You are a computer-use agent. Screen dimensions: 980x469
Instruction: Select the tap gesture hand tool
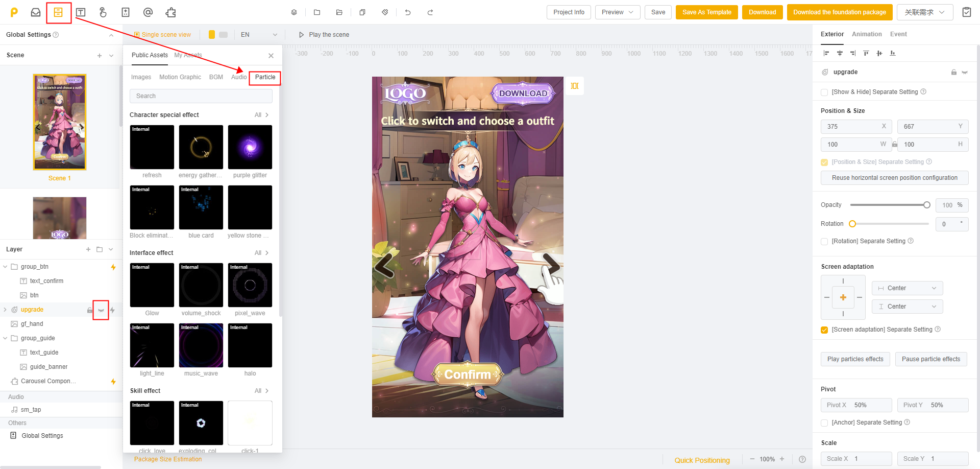click(x=103, y=12)
